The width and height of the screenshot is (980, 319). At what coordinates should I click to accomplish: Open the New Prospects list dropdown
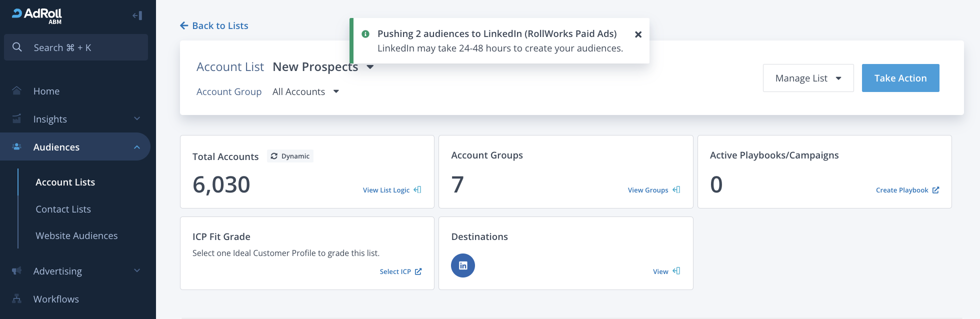[370, 67]
